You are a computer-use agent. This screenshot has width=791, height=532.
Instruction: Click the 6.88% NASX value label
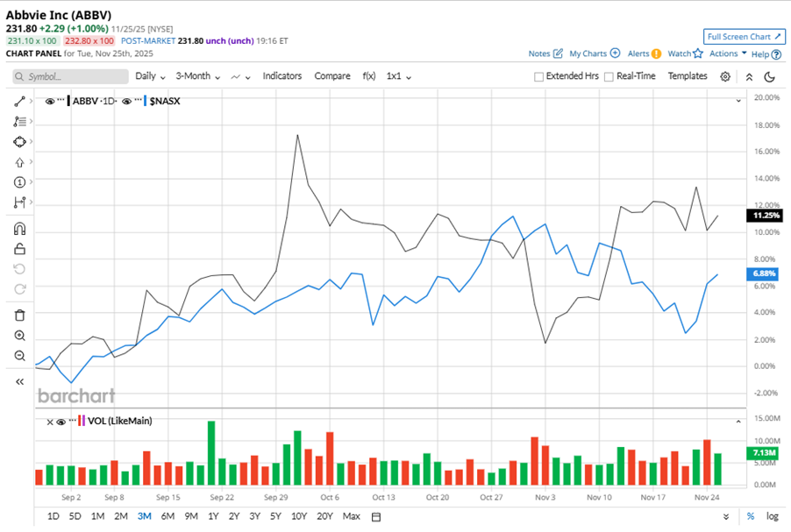762,273
